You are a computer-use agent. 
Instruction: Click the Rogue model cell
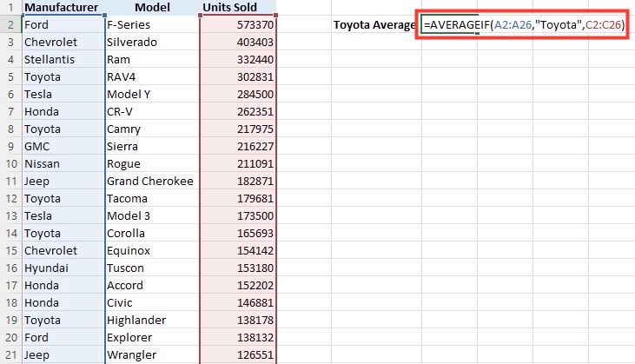click(152, 163)
